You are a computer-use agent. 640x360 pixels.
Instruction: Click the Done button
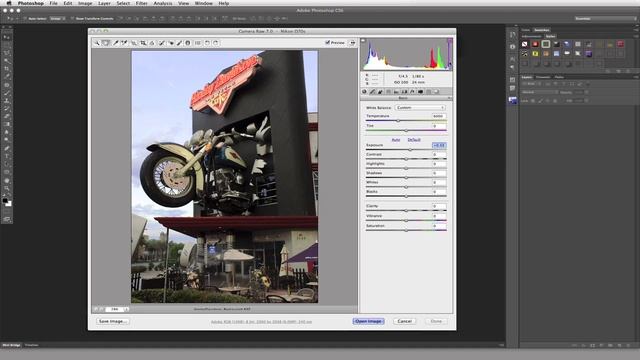(436, 322)
